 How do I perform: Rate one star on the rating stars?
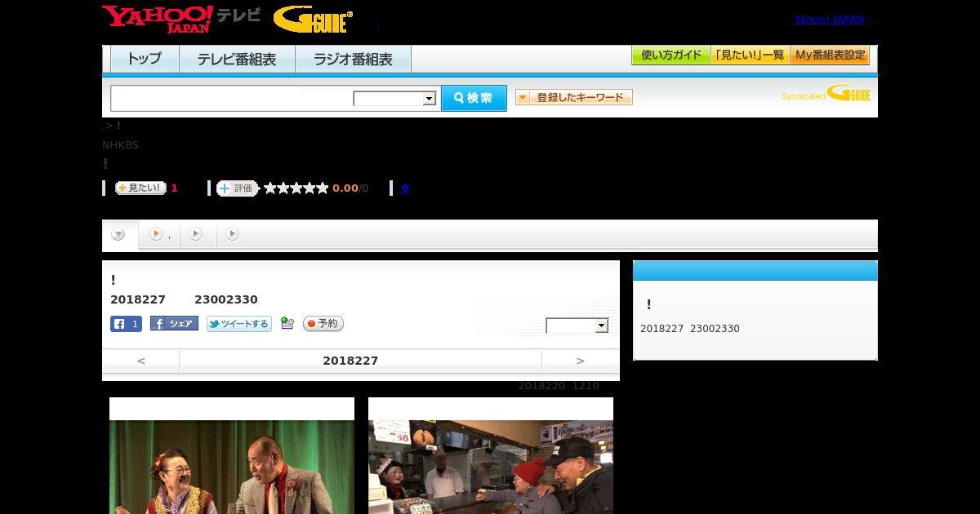(270, 188)
